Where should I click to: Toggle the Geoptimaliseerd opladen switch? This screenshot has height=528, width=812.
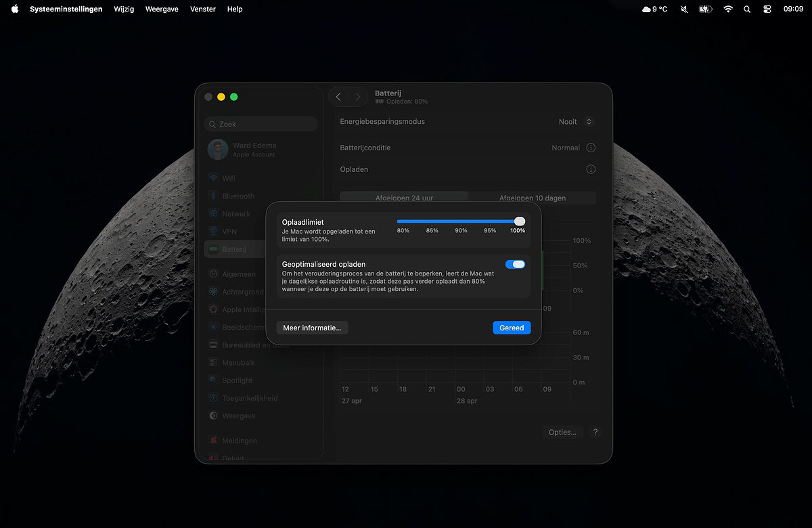[515, 264]
